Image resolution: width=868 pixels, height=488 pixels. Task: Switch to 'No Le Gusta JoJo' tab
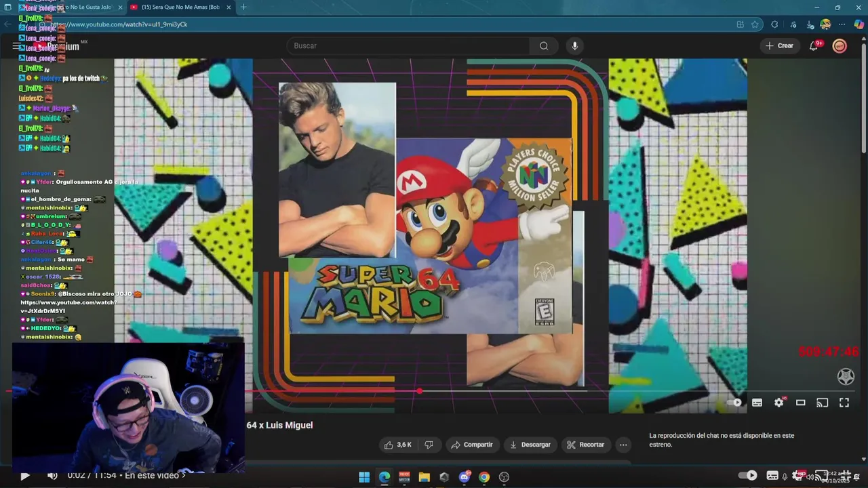71,7
